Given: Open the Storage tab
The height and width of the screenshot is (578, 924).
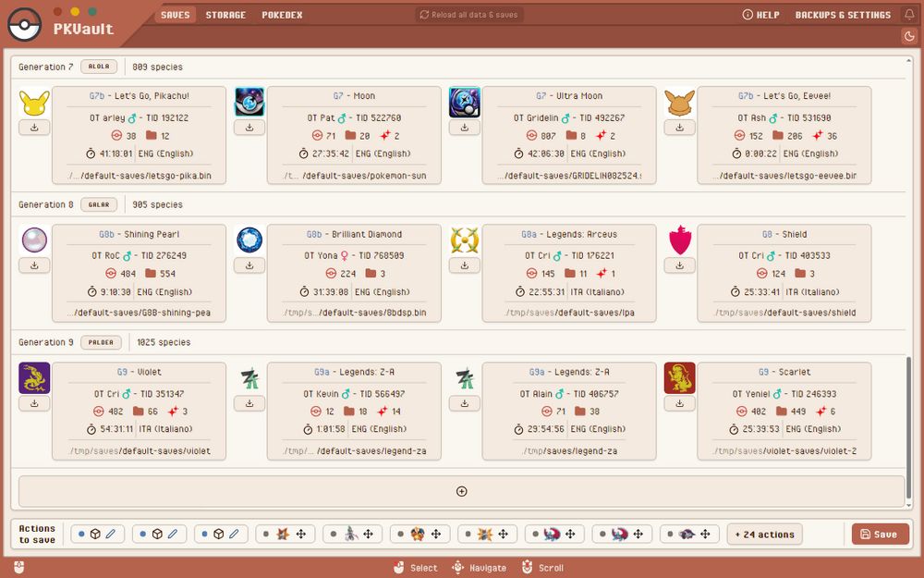Looking at the screenshot, I should coord(225,15).
